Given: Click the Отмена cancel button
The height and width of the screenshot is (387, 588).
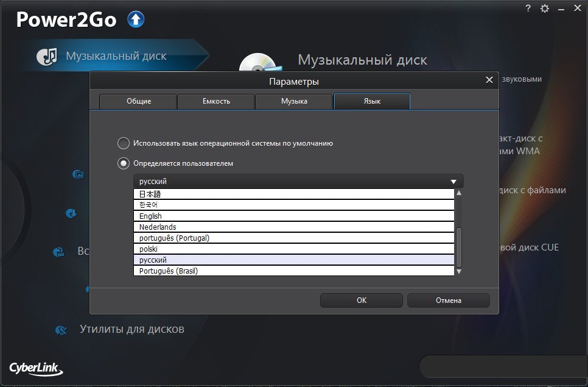Looking at the screenshot, I should point(449,300).
